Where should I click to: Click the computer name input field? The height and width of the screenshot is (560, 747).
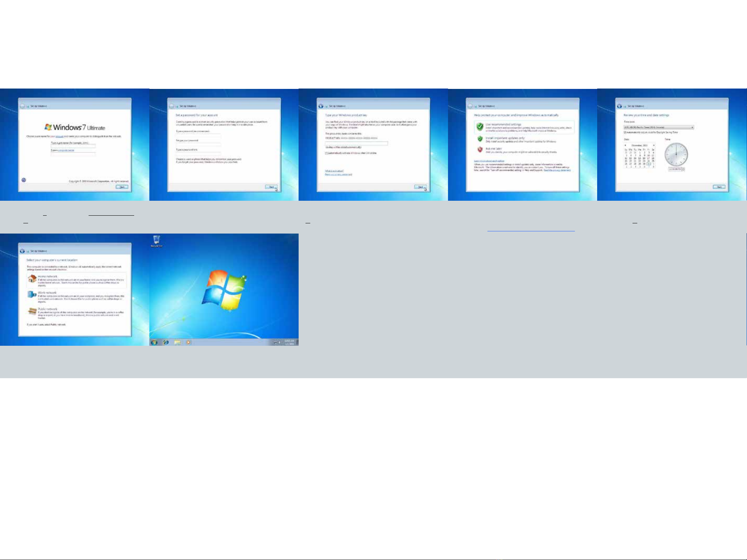pos(73,154)
